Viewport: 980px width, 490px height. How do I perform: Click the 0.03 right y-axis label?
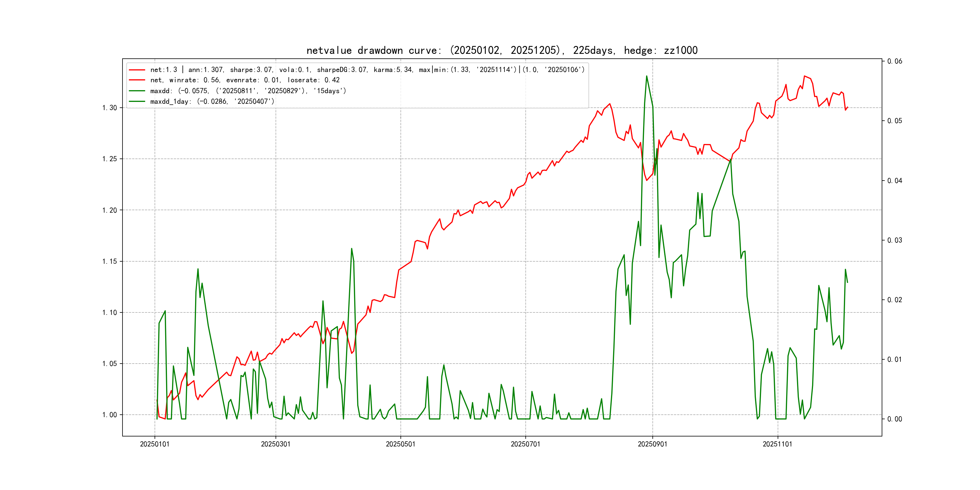tap(894, 240)
